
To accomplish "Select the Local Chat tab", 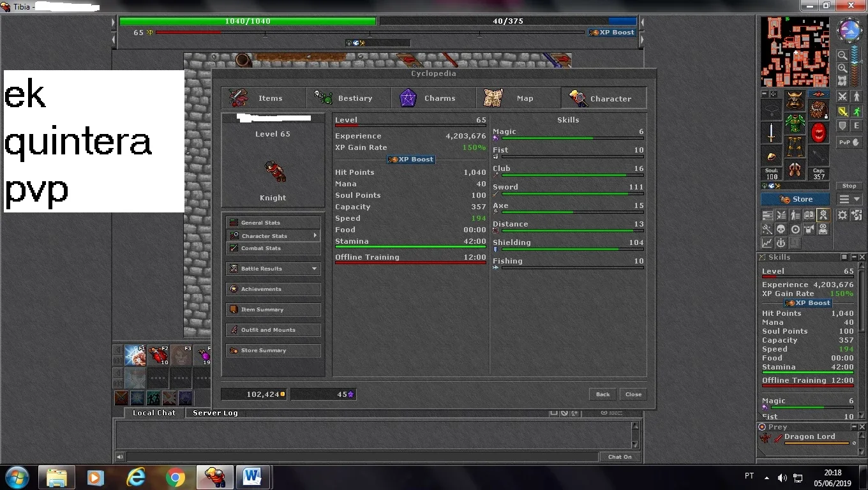I will [154, 413].
